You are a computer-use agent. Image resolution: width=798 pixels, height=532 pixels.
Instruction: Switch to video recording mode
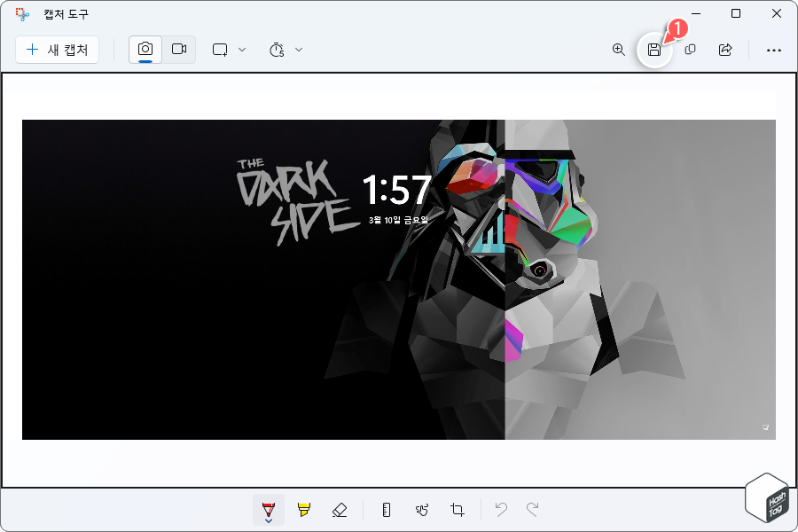(x=178, y=50)
